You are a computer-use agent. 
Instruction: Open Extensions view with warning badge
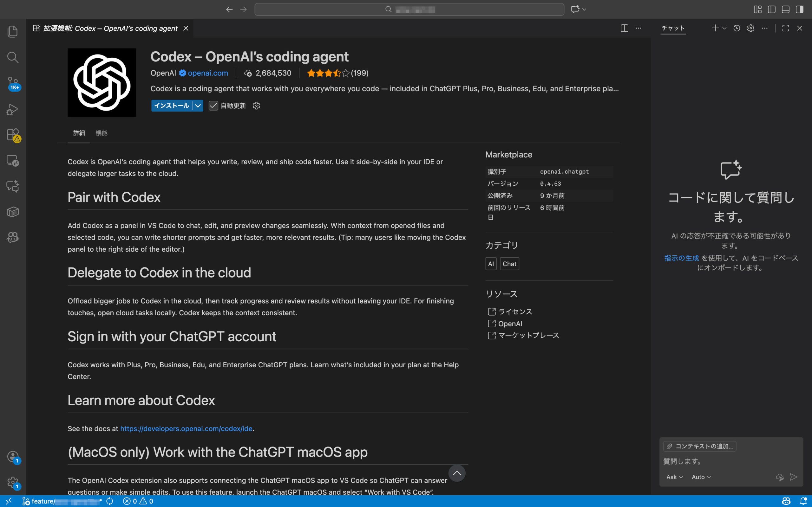click(12, 135)
